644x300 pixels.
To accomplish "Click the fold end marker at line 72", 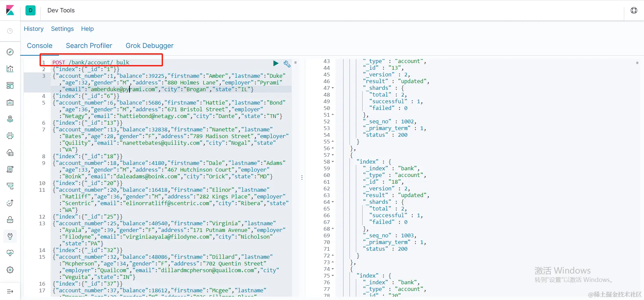I will (333, 255).
